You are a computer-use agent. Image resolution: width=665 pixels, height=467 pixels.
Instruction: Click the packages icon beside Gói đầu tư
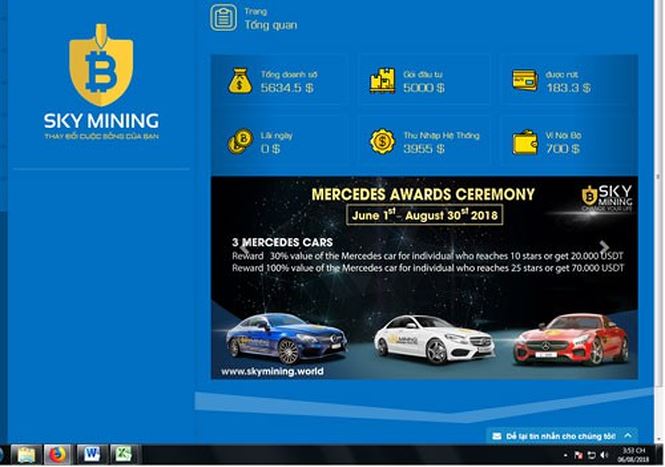point(382,80)
